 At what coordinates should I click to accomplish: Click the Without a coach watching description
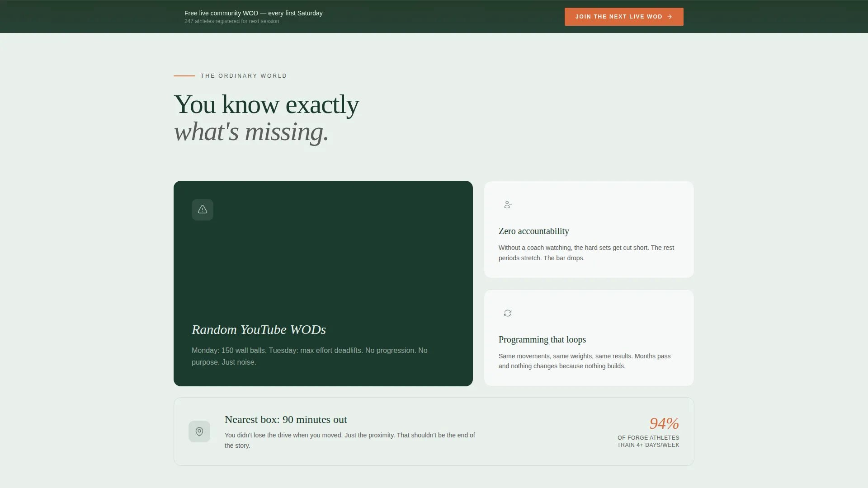tap(586, 253)
